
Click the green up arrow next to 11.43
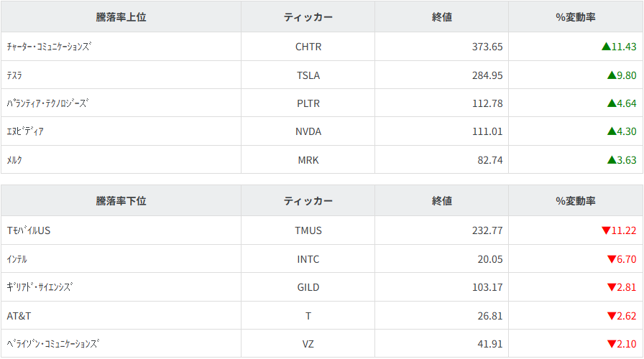606,47
